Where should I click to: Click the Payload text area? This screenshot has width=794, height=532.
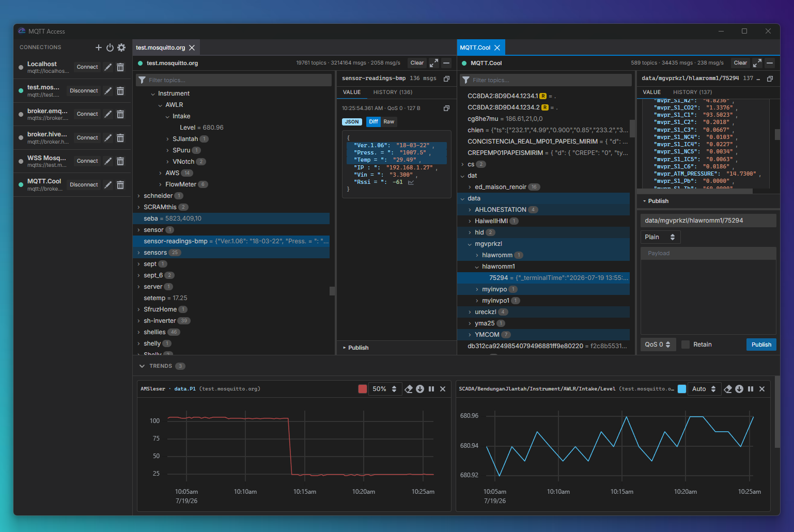[x=708, y=291]
